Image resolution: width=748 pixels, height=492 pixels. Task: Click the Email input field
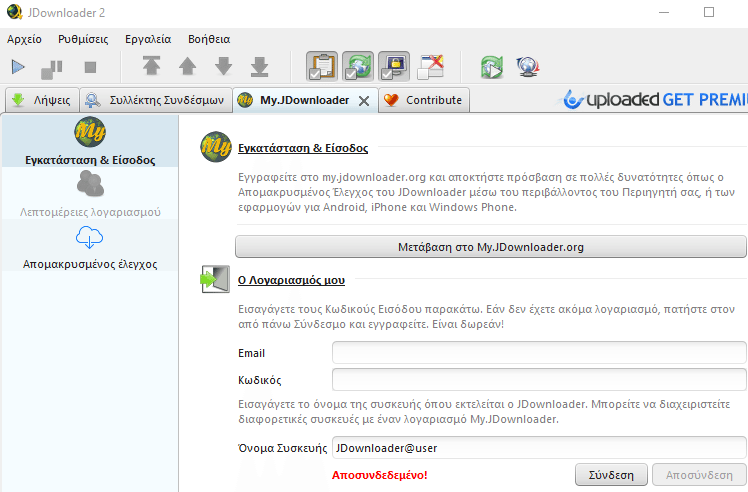click(x=539, y=353)
